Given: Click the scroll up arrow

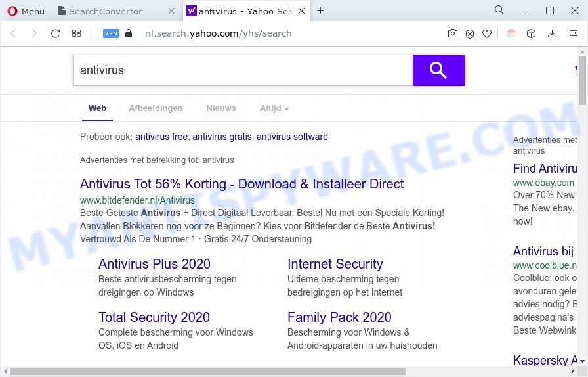Looking at the screenshot, I should [x=582, y=52].
